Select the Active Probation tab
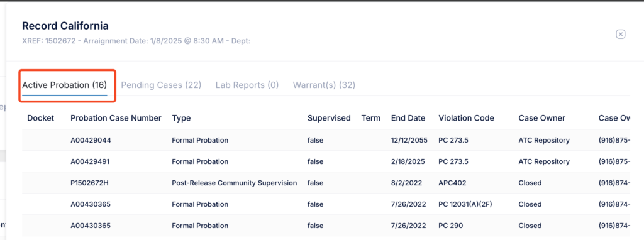644x240 pixels. (x=65, y=85)
